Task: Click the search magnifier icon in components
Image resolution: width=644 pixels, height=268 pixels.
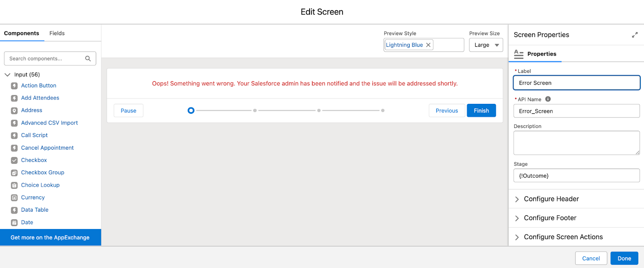Action: click(88, 58)
